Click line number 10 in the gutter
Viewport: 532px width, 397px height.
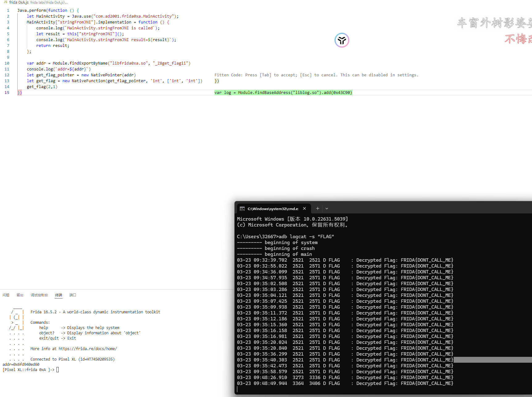(x=7, y=63)
